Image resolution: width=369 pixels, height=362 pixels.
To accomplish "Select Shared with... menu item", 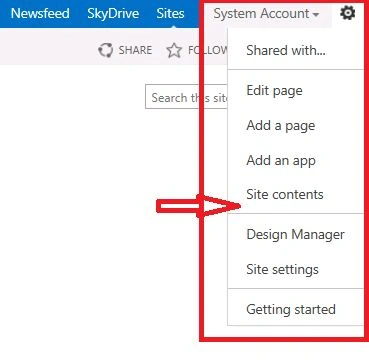I will point(295,51).
